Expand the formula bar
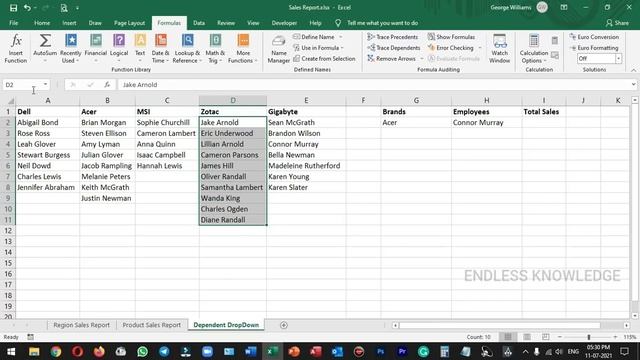Screen dimensions: 640x360 tap(633, 84)
